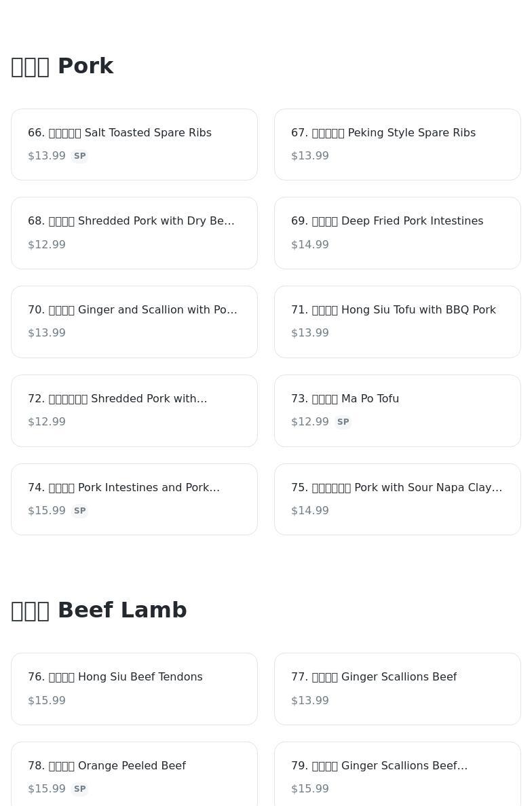Open Hong Siu Beef Tendons card
The image size is (532, 806).
[x=134, y=689]
